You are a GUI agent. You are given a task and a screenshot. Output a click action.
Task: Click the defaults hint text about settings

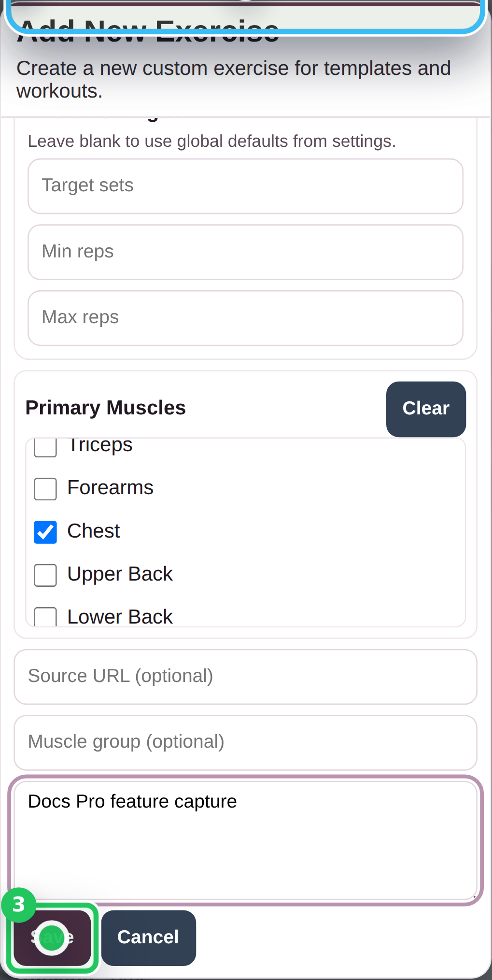[211, 141]
